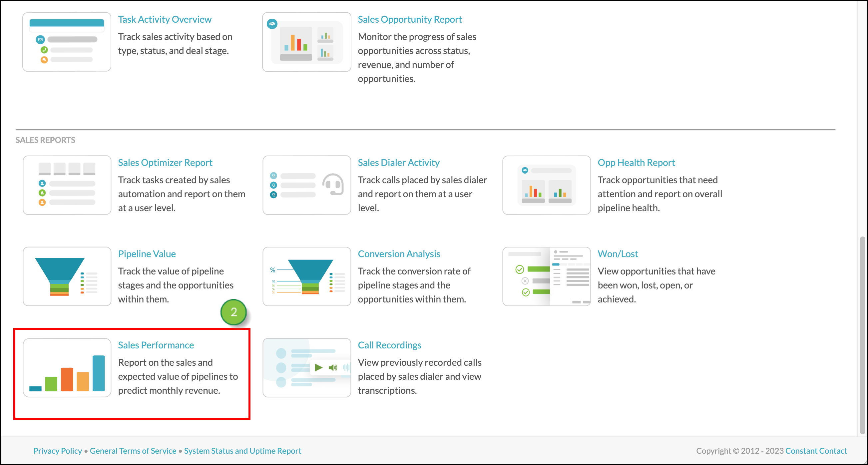Open the Sales Dialer Activity link
The height and width of the screenshot is (465, 868).
pyautogui.click(x=399, y=163)
